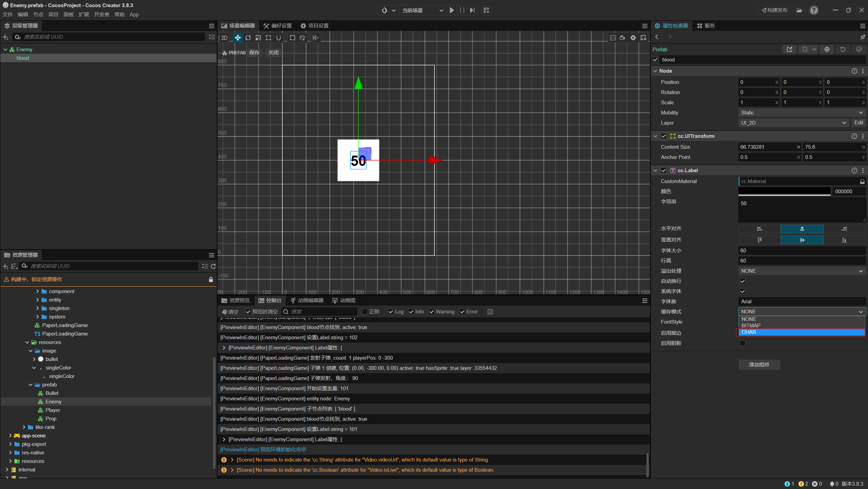This screenshot has width=868, height=489.
Task: Click the 添加组件 button
Action: click(x=759, y=365)
